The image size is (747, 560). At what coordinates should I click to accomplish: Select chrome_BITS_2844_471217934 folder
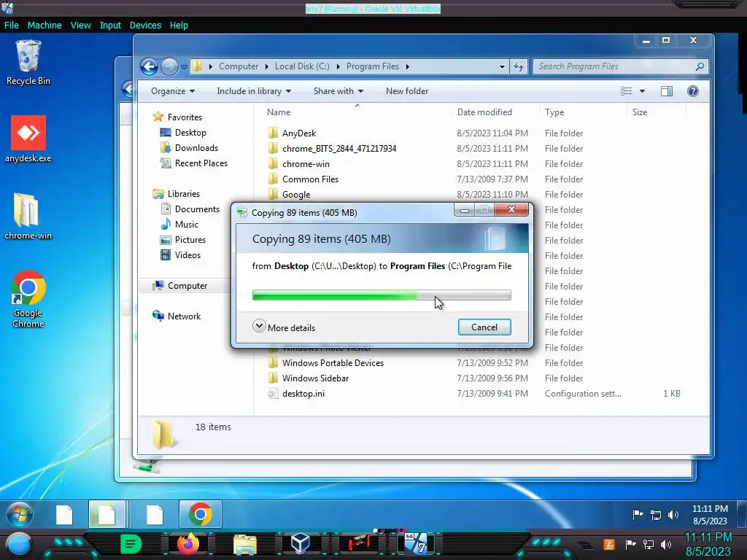pyautogui.click(x=339, y=149)
